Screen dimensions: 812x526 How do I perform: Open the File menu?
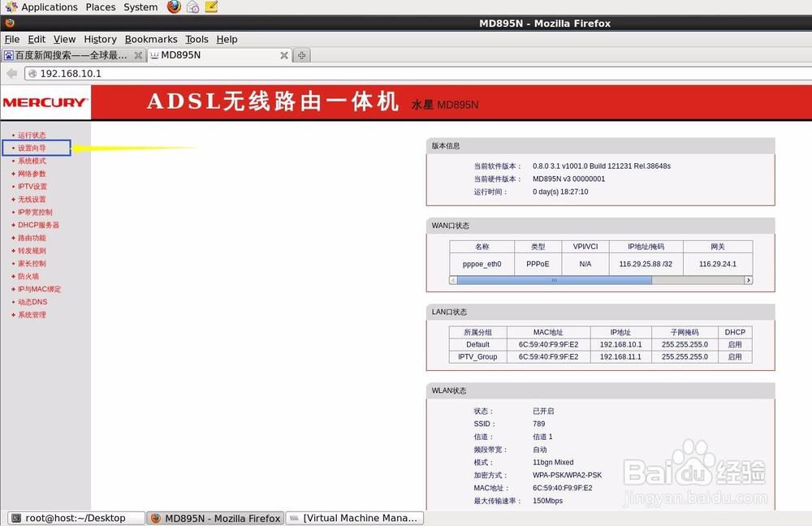pyautogui.click(x=12, y=39)
